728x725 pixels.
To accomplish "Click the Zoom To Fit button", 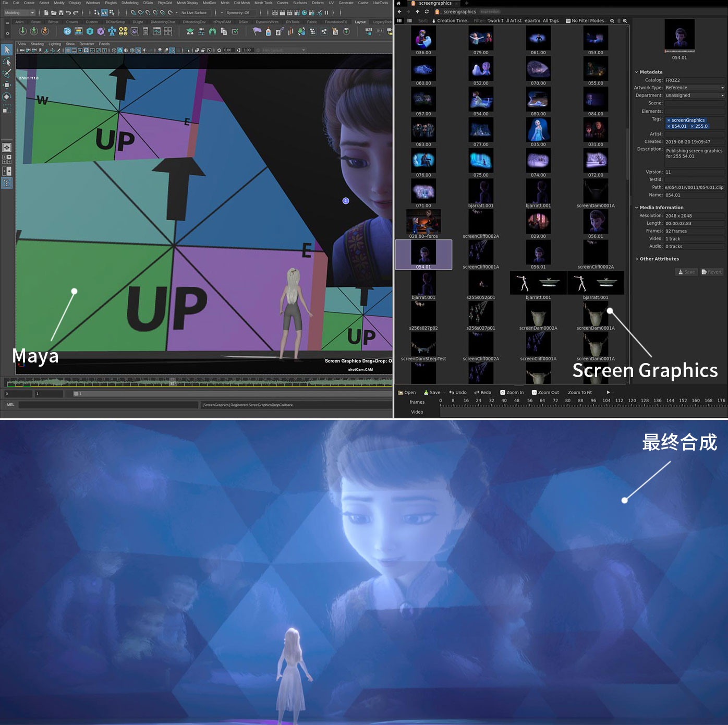I will coord(579,392).
